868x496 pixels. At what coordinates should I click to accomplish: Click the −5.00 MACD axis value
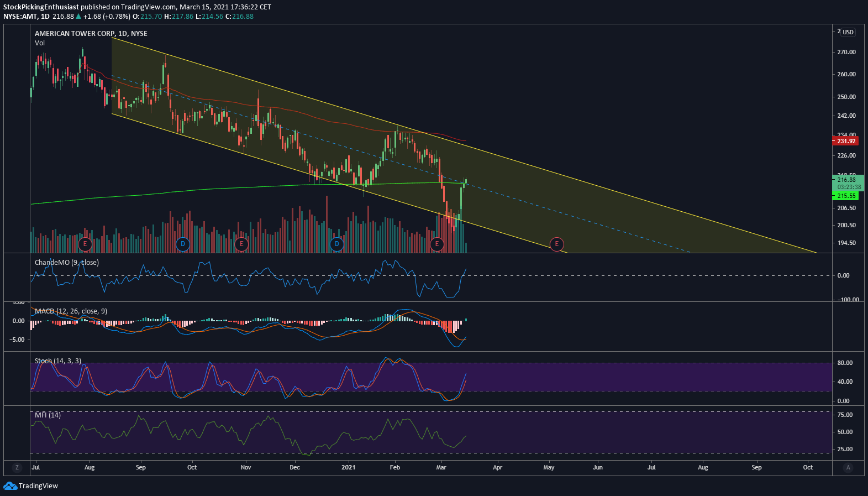(x=18, y=340)
